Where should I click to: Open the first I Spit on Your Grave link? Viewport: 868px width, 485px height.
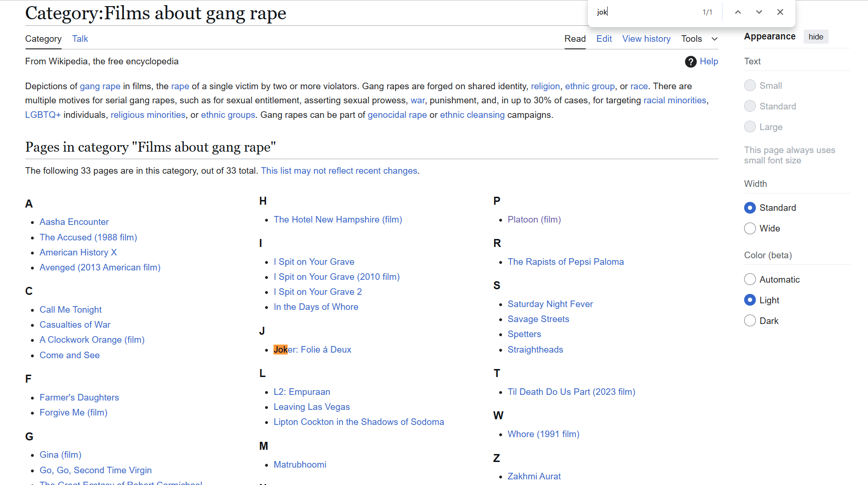tap(314, 262)
